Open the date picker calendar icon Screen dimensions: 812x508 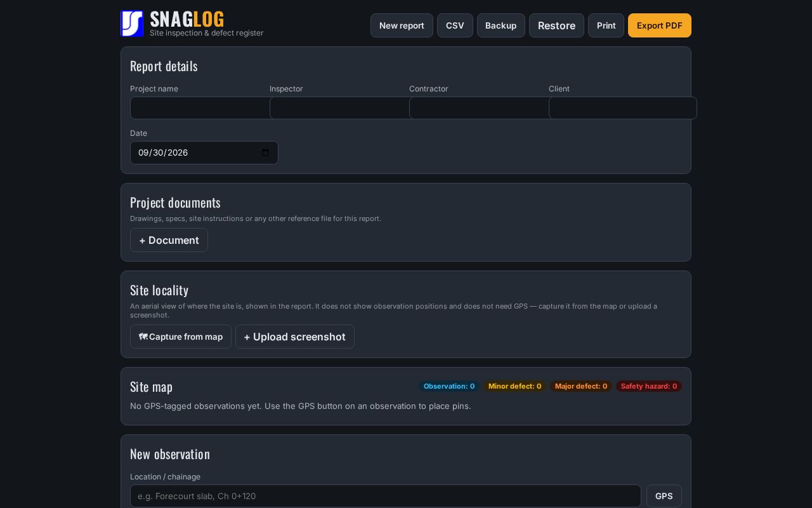click(x=265, y=152)
